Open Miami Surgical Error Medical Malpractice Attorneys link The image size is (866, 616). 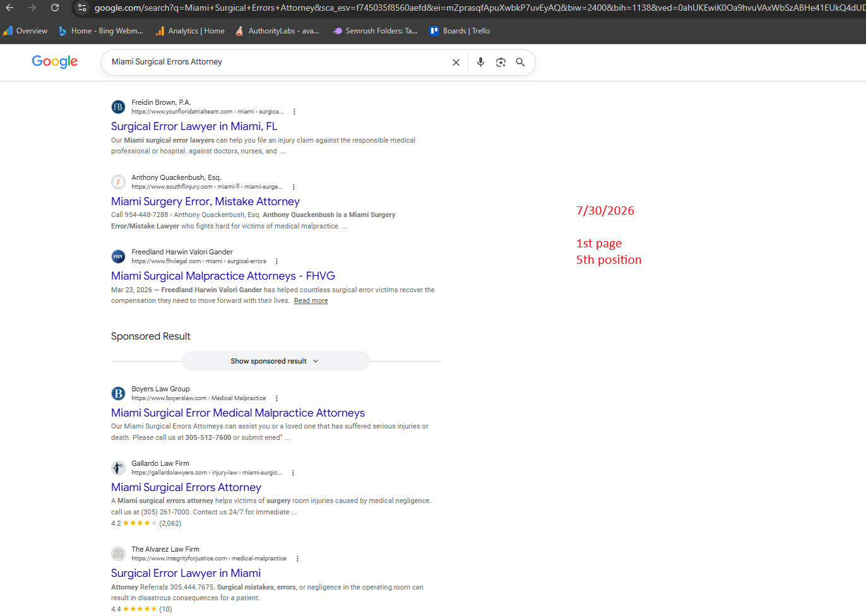pyautogui.click(x=238, y=413)
